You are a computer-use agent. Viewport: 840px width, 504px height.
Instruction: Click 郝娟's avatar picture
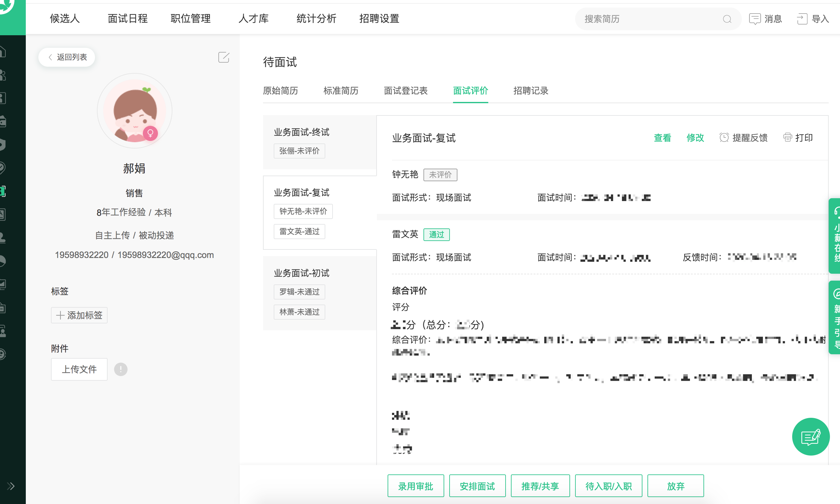(x=134, y=111)
